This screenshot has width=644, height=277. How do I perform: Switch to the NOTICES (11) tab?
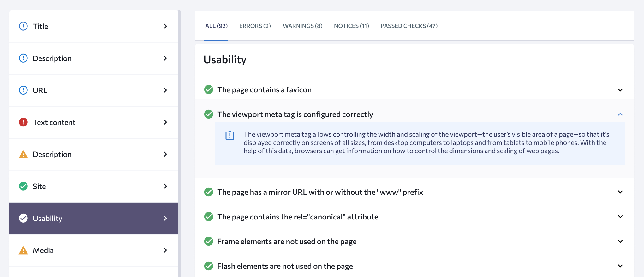click(x=352, y=26)
